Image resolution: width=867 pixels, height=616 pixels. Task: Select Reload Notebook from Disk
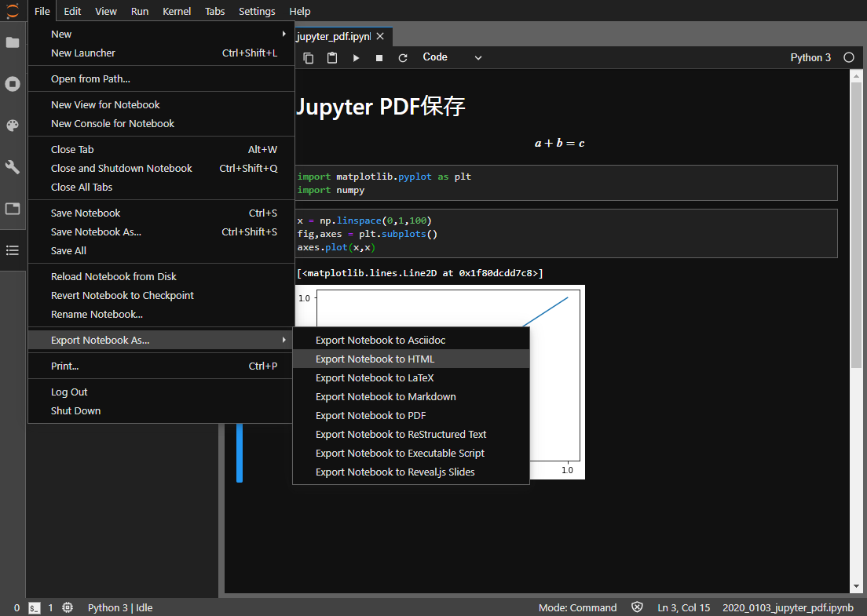coord(161,277)
